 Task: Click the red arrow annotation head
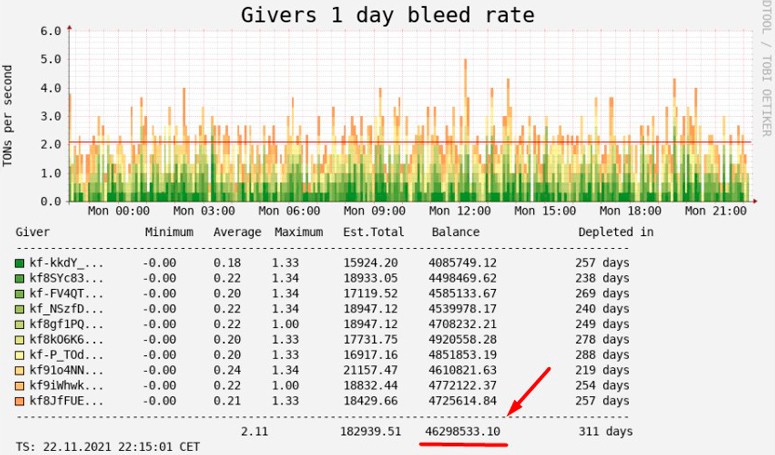tap(511, 408)
